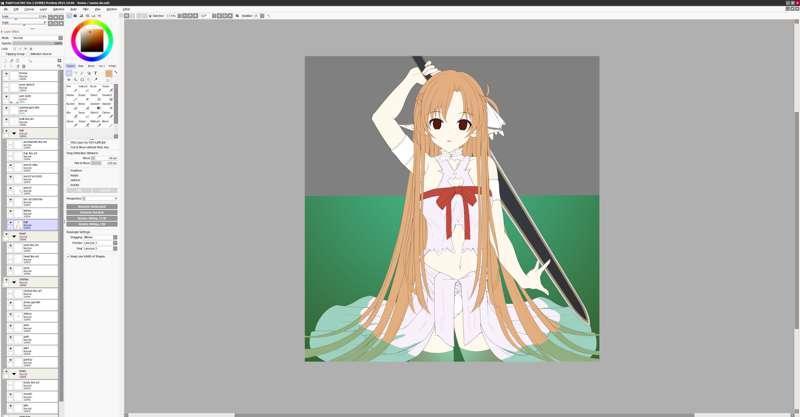800x417 pixels.
Task: Click the first zoom button beside Scale slider
Action: [51, 17]
